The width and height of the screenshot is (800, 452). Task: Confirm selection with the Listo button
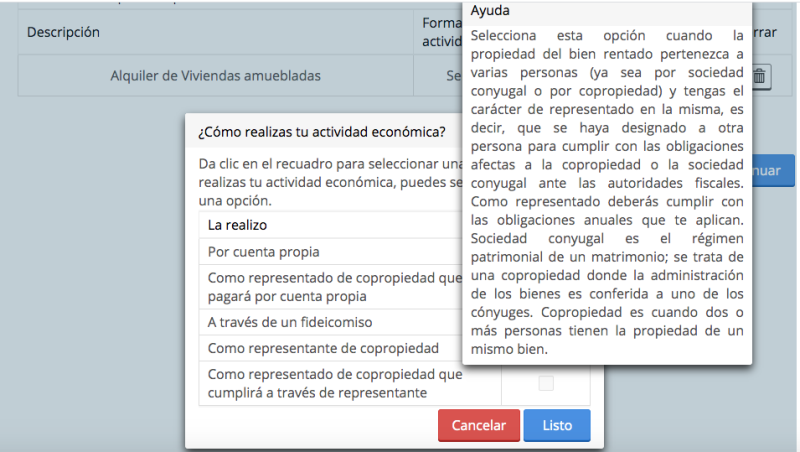557,425
